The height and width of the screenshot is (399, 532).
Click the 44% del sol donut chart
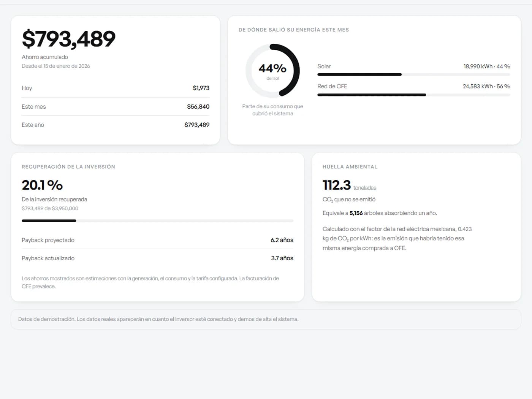coord(272,71)
